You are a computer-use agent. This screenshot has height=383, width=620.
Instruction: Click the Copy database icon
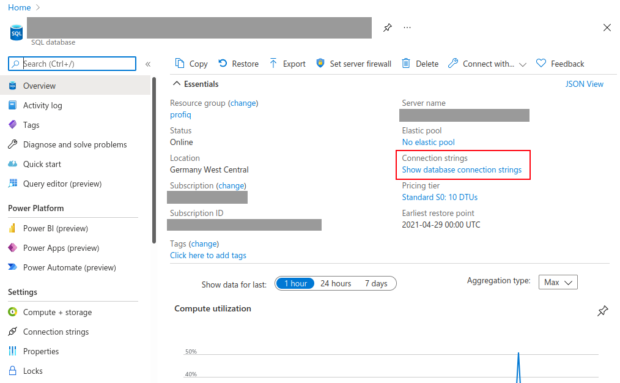click(x=180, y=63)
